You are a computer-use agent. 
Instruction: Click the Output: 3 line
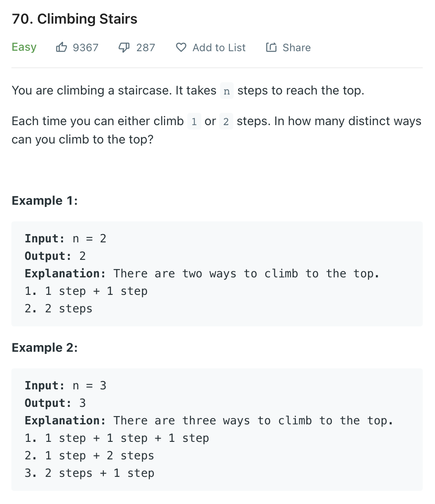(x=55, y=403)
